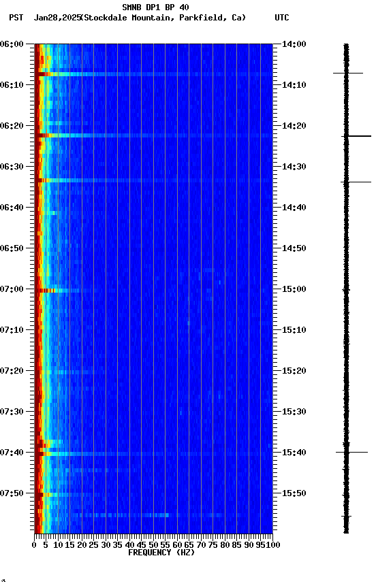Click the 14:30 UTC time label

click(294, 167)
